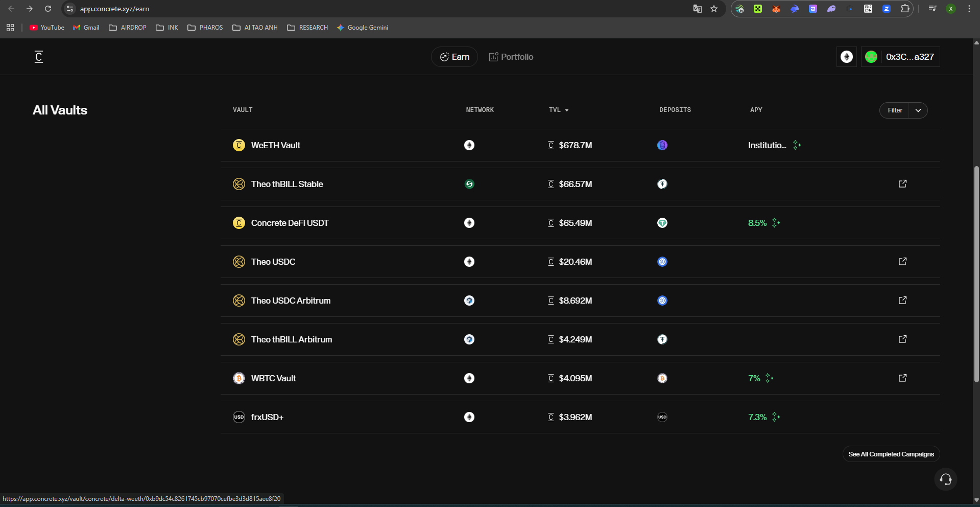This screenshot has height=507, width=980.
Task: Bookmark this page with star icon
Action: pos(714,9)
